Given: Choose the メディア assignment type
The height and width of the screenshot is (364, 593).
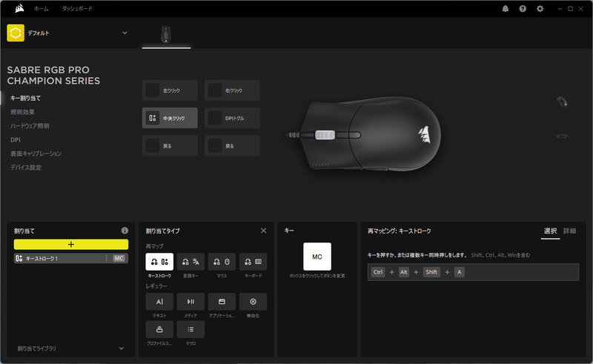Looking at the screenshot, I should click(191, 302).
